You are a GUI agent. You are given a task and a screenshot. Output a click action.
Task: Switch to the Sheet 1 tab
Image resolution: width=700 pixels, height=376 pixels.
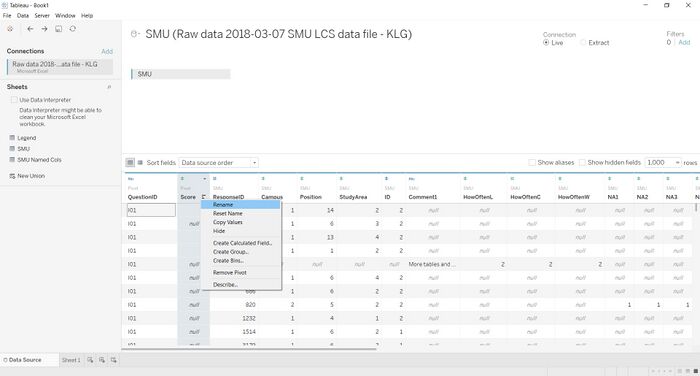71,360
